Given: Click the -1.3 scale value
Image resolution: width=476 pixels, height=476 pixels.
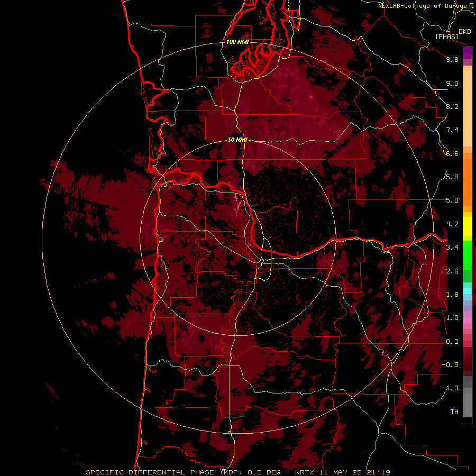Looking at the screenshot, I should point(450,388).
